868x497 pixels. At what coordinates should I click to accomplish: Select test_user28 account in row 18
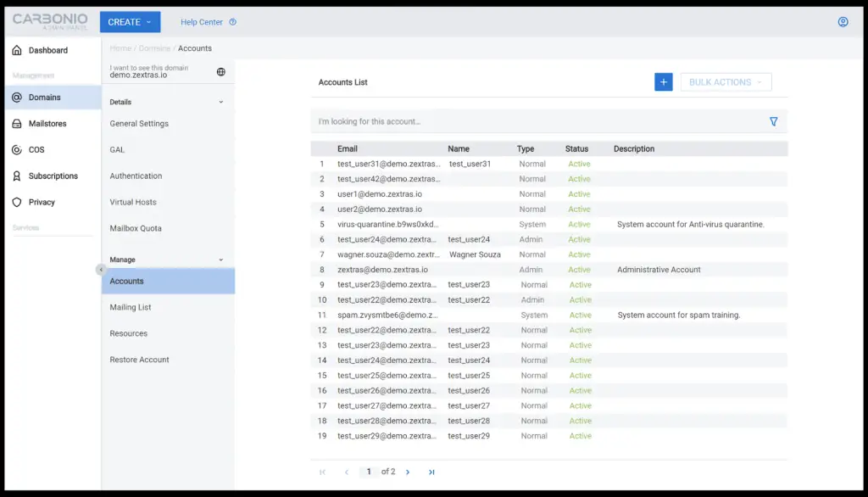point(549,421)
